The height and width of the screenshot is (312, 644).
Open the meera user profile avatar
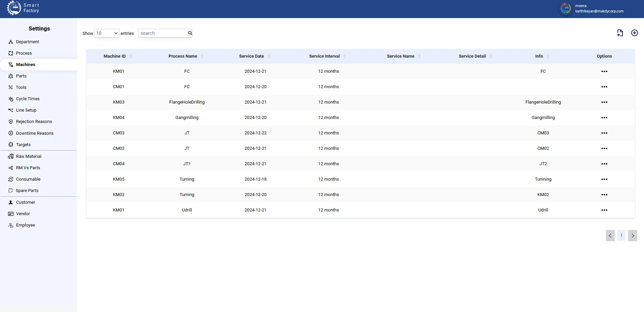(566, 9)
